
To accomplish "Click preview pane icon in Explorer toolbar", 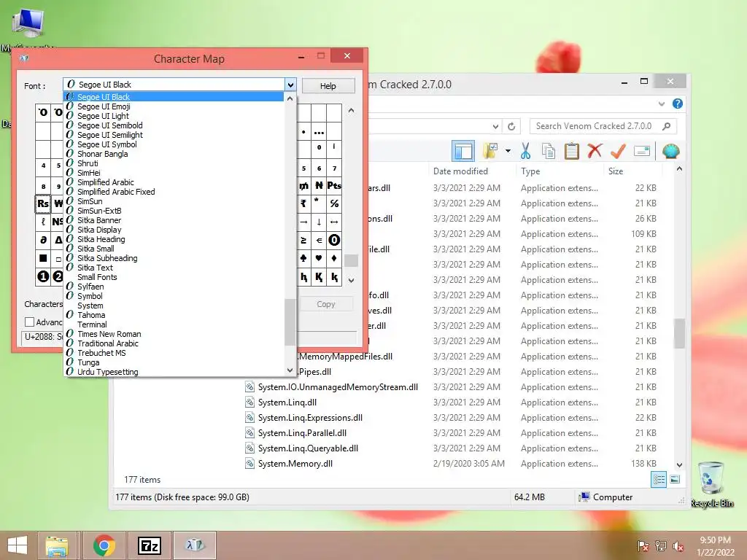I will pyautogui.click(x=463, y=152).
